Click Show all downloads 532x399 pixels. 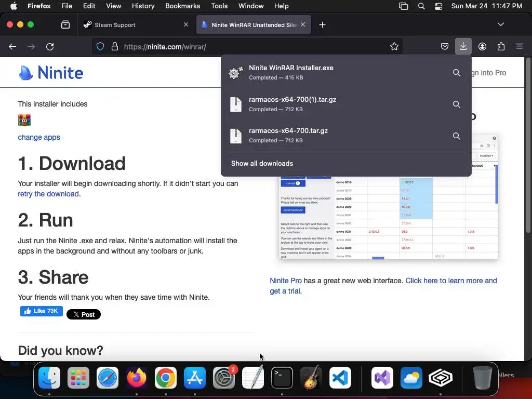pos(262,163)
